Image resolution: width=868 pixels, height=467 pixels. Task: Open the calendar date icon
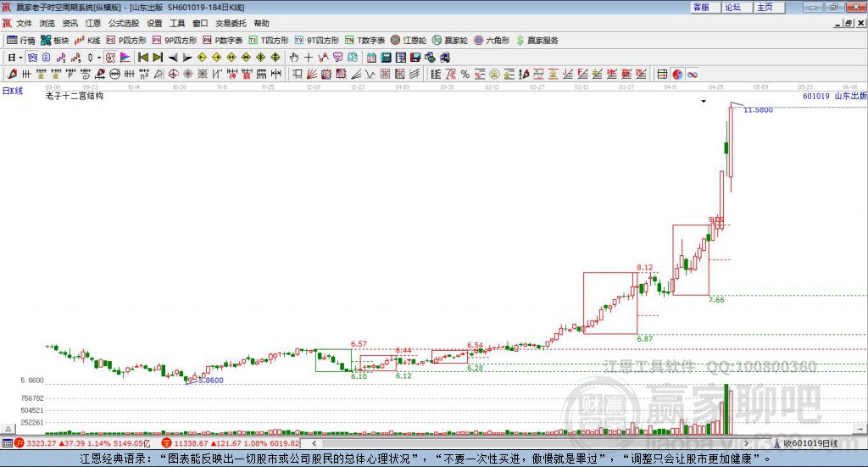coord(371,58)
